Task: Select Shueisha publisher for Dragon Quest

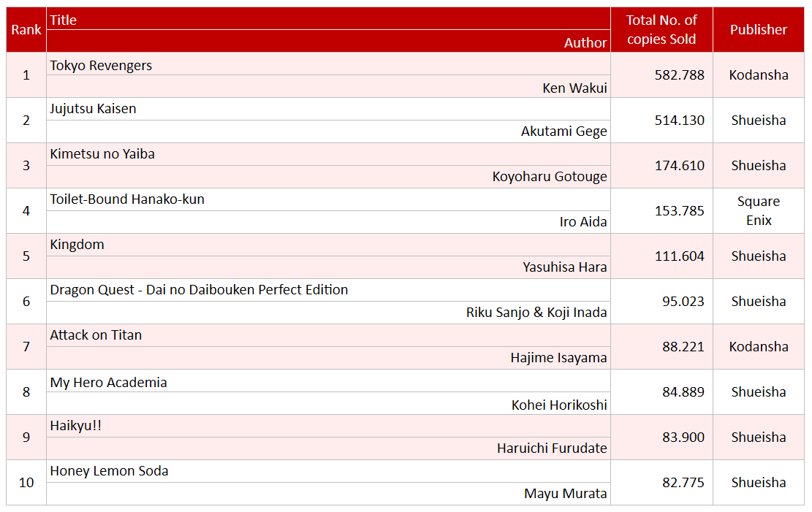Action: (759, 302)
